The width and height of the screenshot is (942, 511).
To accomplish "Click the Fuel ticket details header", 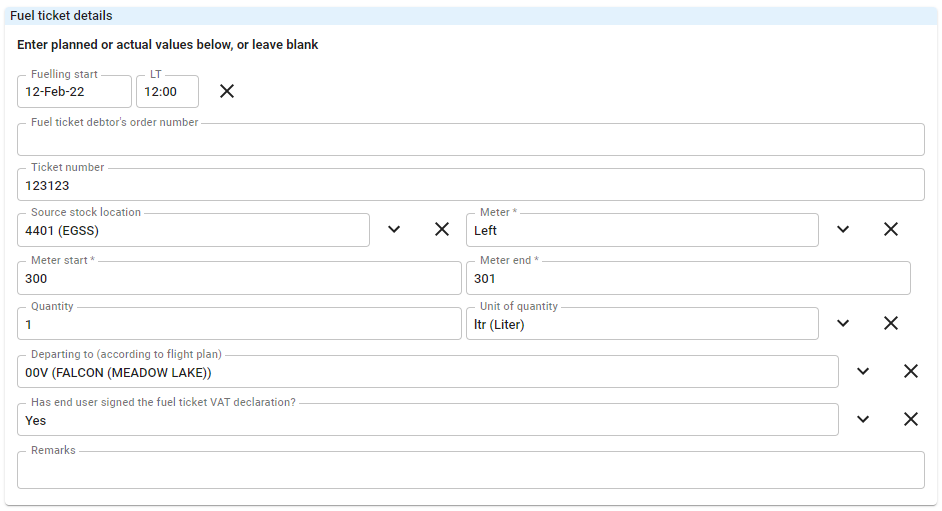I will (x=61, y=16).
